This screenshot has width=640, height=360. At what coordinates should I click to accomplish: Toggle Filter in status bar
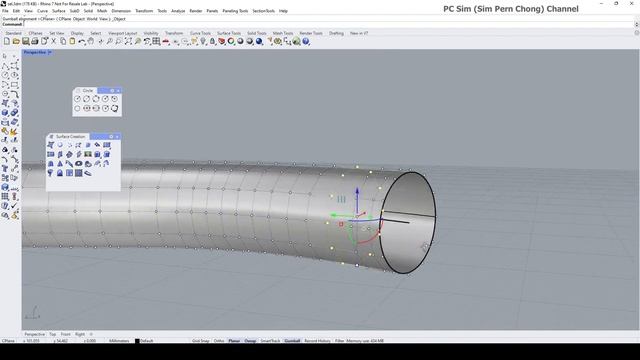340,341
